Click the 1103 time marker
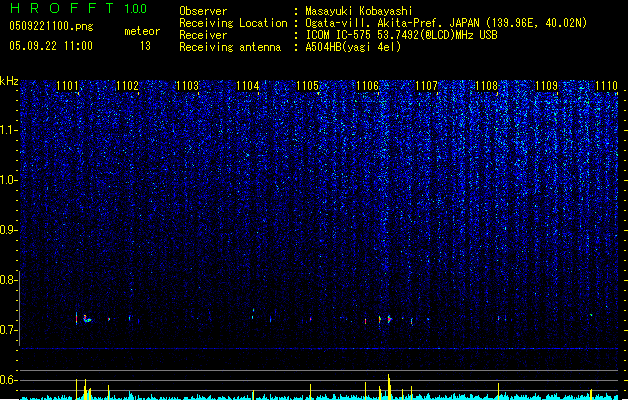The image size is (629, 400). point(187,86)
